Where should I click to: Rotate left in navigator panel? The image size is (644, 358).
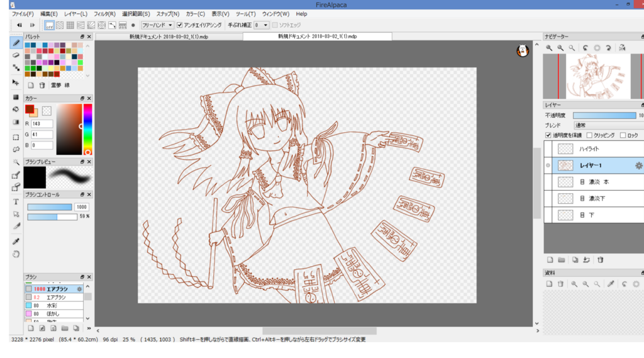pyautogui.click(x=586, y=48)
